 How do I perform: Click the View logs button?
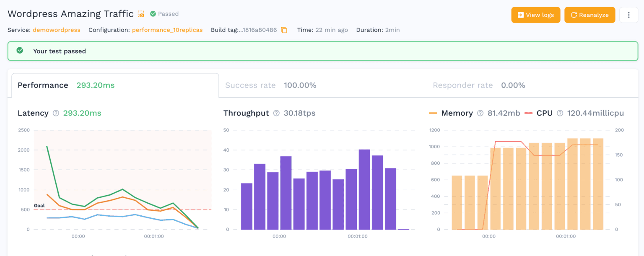[x=535, y=15]
